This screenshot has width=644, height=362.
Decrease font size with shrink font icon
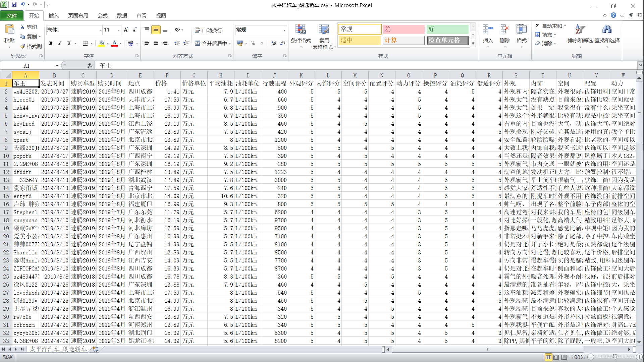point(135,30)
